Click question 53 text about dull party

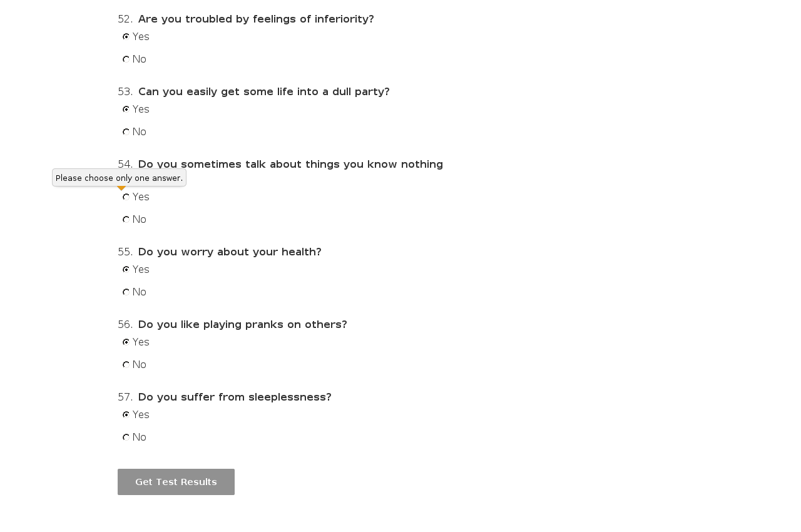click(x=263, y=92)
